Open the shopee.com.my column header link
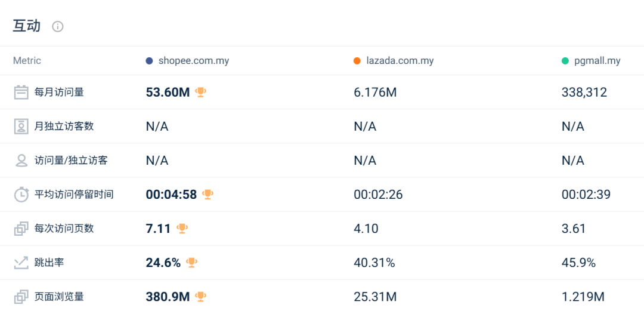Viewport: 644px width, 311px height. coord(194,61)
